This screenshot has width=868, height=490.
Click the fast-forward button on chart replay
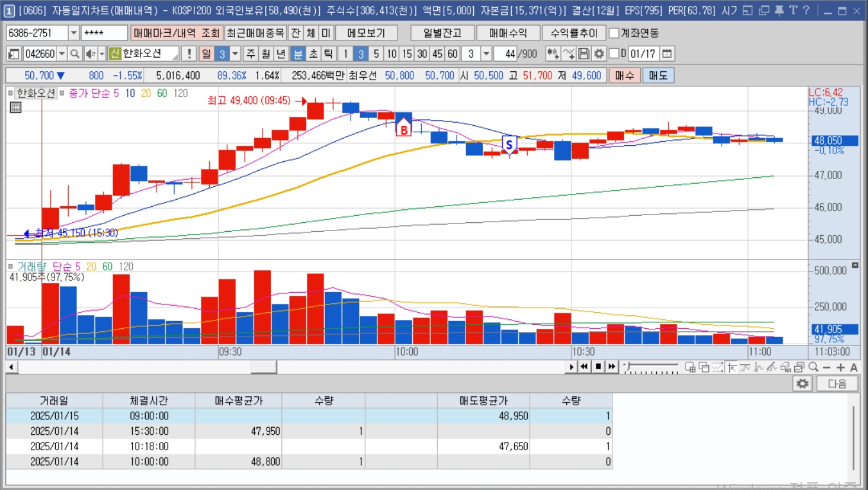point(612,367)
